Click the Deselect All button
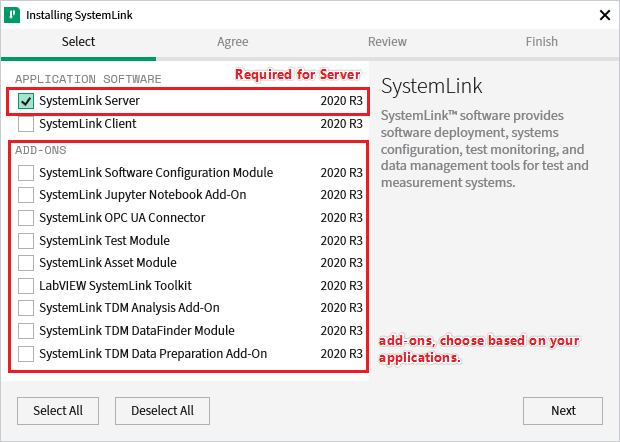Image resolution: width=620 pixels, height=442 pixels. click(163, 411)
